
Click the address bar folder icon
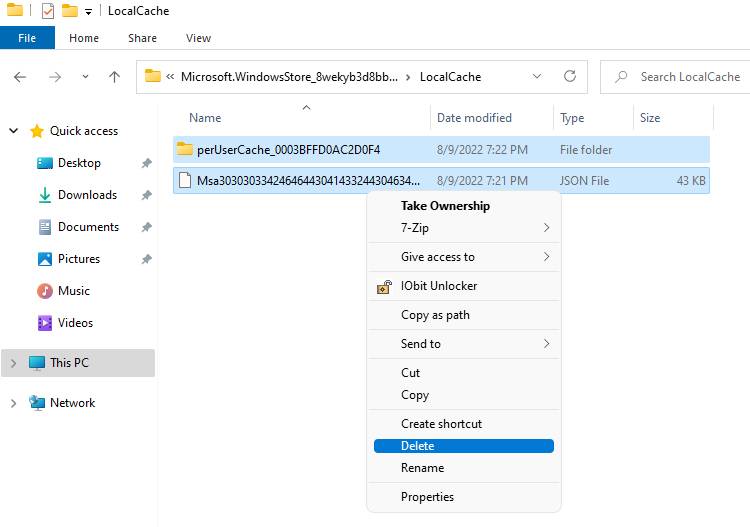(153, 77)
